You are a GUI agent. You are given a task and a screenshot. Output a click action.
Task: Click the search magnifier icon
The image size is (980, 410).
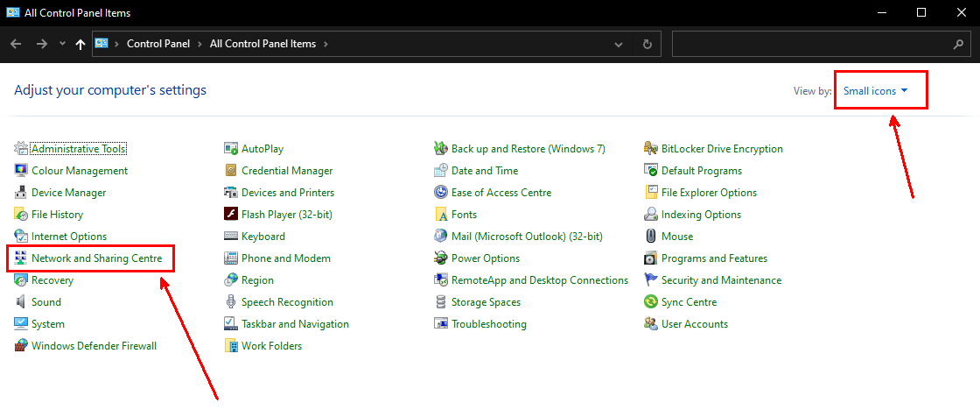point(959,45)
